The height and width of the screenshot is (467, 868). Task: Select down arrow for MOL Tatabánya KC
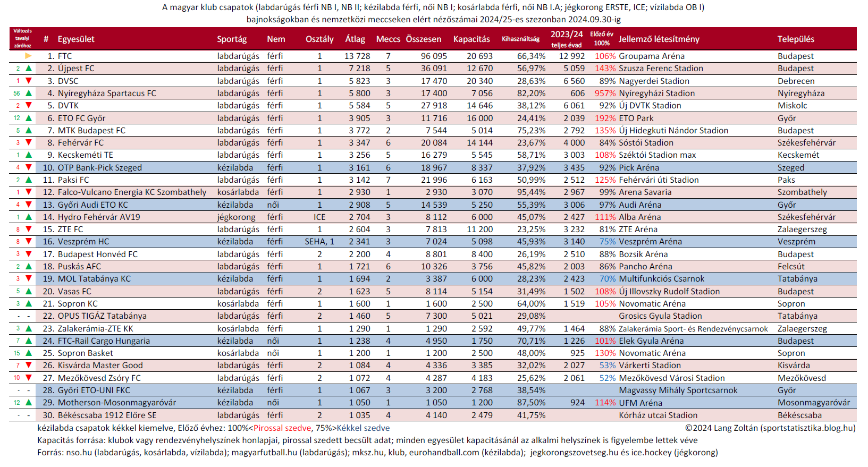(29, 278)
